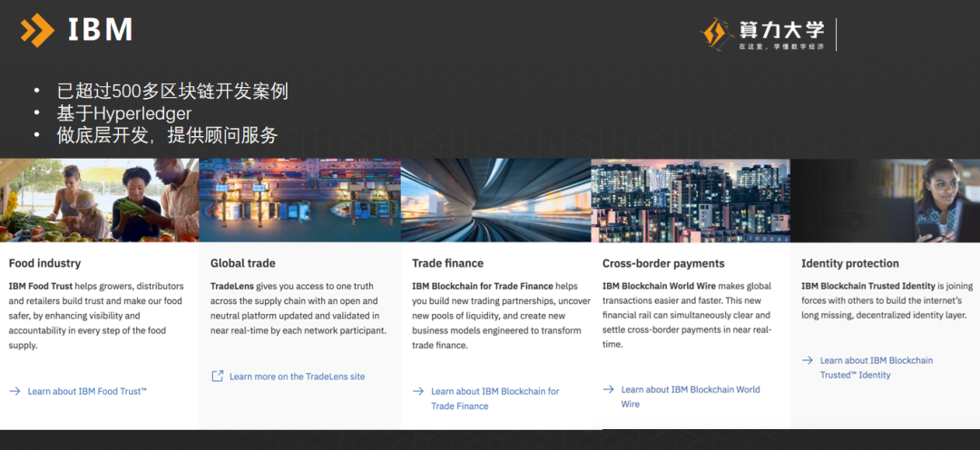Click the bullet 做底层开发，提供顾问服务
Image resolution: width=980 pixels, height=450 pixels.
[167, 135]
